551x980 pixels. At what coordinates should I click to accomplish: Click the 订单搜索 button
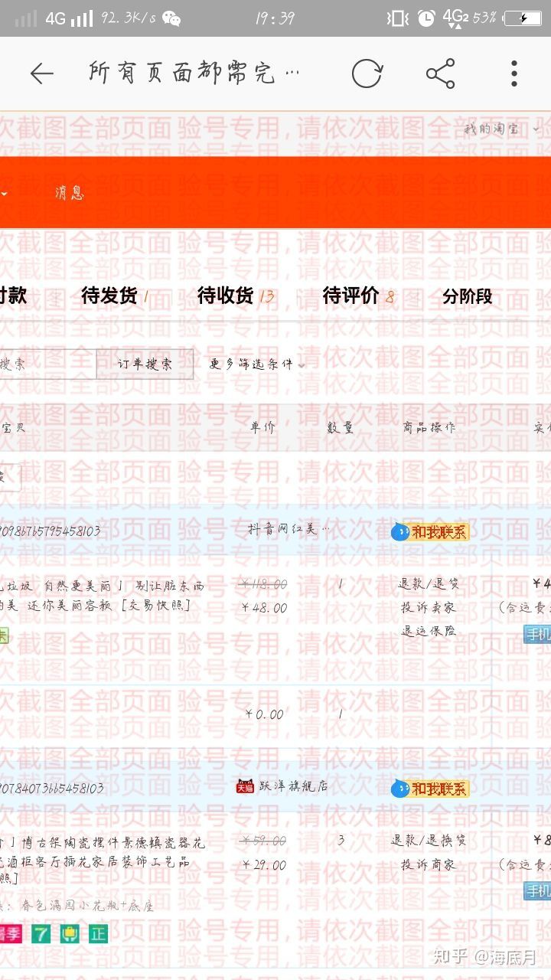pyautogui.click(x=145, y=364)
